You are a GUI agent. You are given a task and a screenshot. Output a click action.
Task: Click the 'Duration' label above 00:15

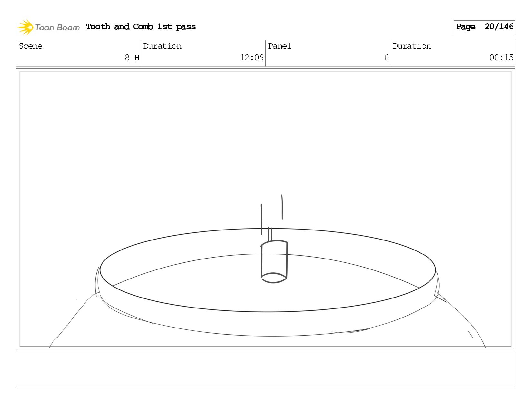(412, 46)
